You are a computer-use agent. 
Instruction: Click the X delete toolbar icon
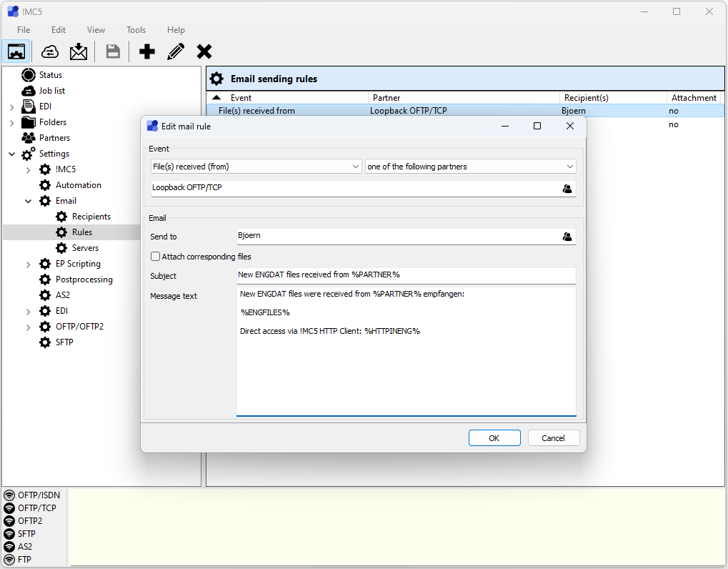[x=204, y=51]
